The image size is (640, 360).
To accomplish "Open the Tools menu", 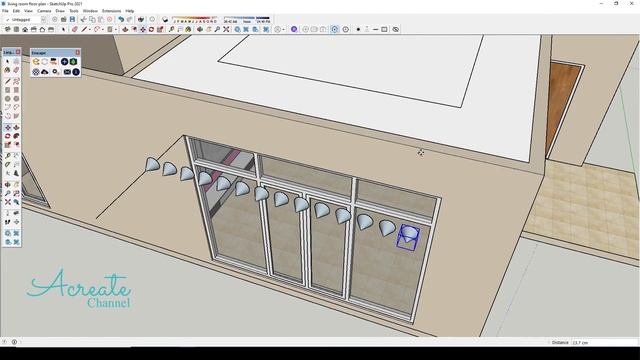I will [x=74, y=11].
